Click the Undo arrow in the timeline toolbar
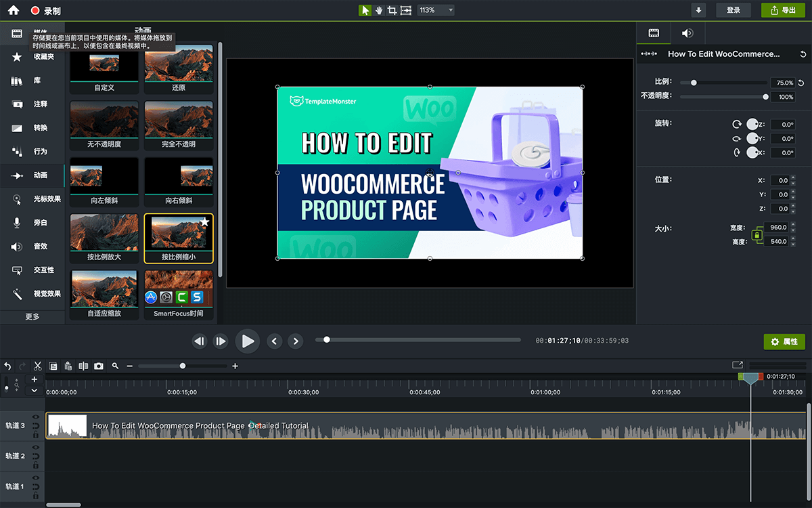The height and width of the screenshot is (508, 812). [x=7, y=366]
